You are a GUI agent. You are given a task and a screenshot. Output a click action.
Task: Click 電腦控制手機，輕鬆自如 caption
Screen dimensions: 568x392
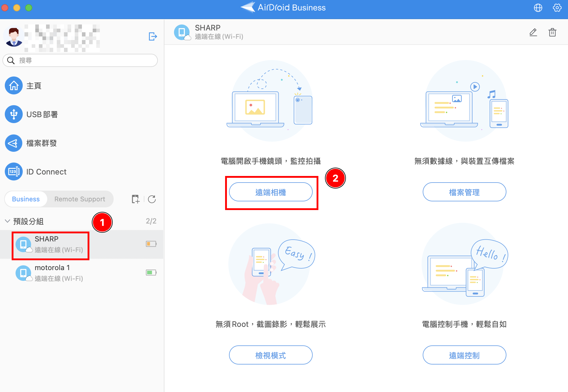[x=465, y=324]
